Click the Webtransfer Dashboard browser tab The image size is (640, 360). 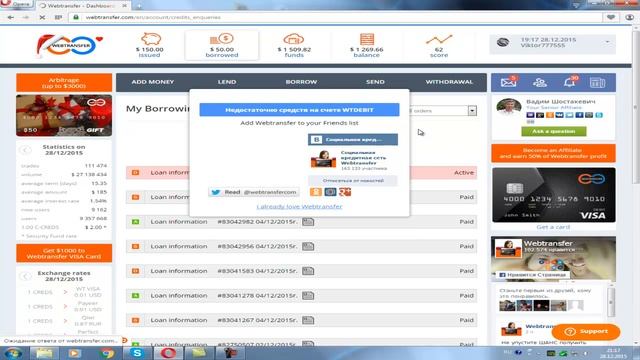point(84,6)
